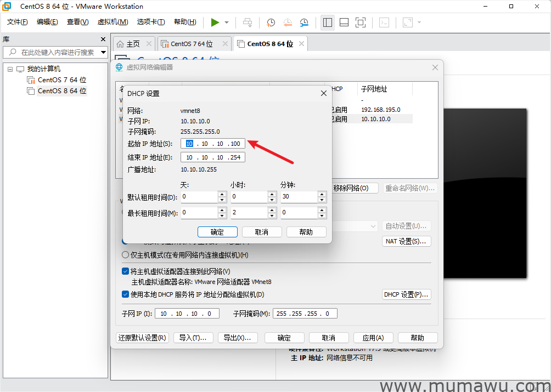551x392 pixels.
Task: Confirm DHCP settings with 确定
Action: tap(217, 231)
